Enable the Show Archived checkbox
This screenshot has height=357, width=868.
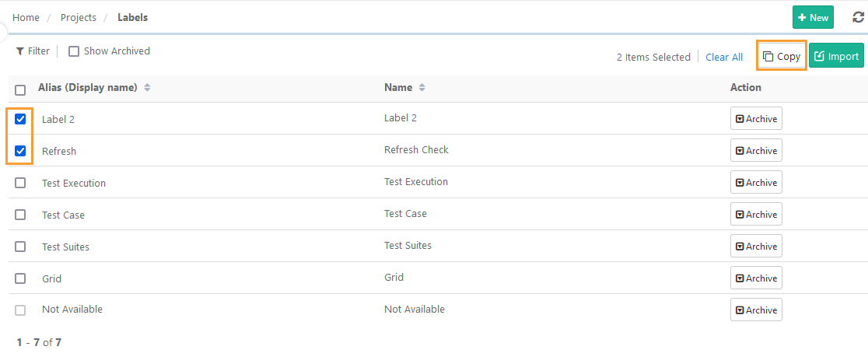coord(74,51)
